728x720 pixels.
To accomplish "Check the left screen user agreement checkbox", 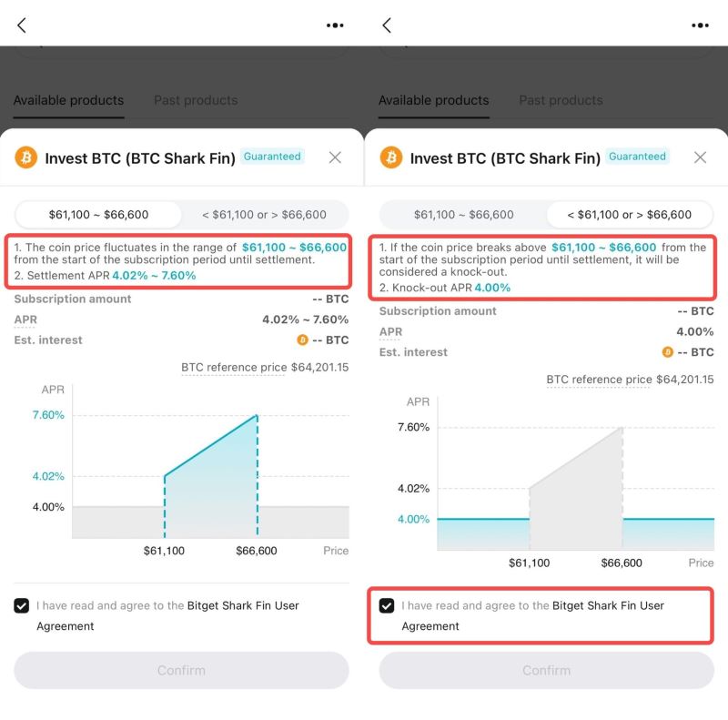I will (20, 605).
